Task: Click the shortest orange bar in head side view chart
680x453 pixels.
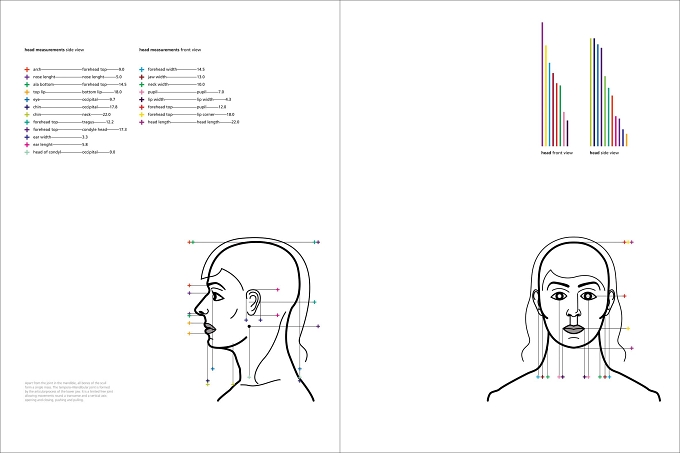Action: pos(626,140)
